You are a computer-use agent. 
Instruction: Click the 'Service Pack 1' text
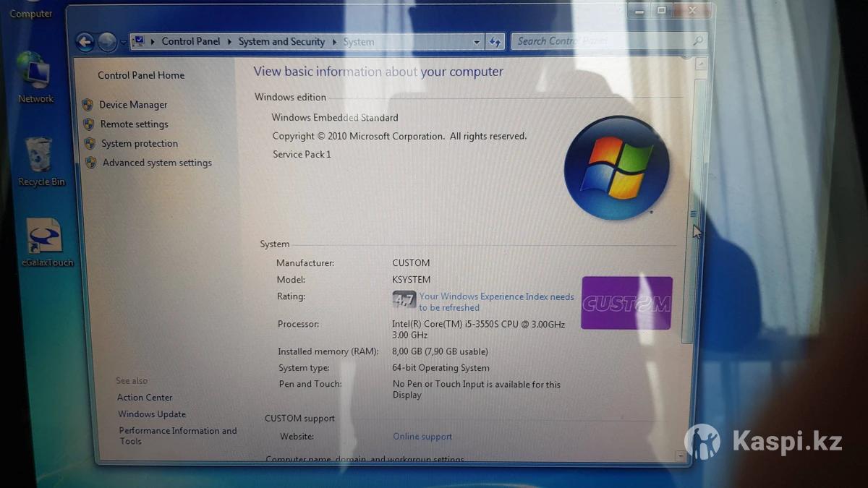302,154
